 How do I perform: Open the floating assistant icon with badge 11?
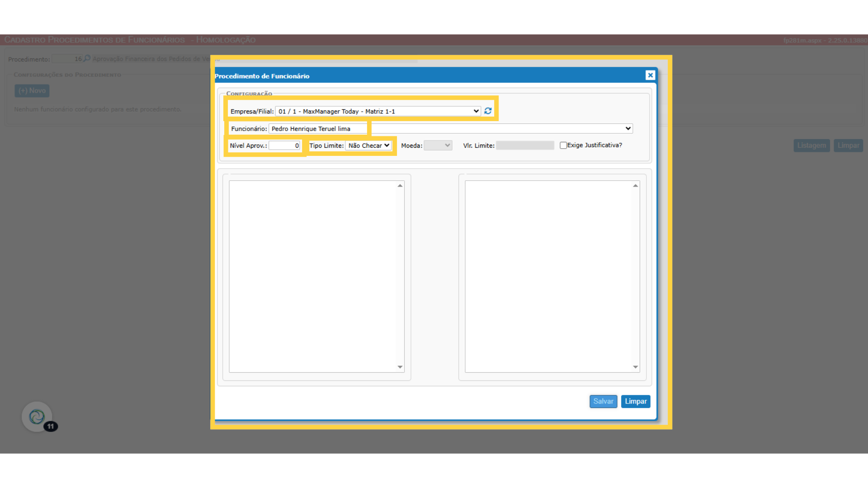tap(37, 417)
